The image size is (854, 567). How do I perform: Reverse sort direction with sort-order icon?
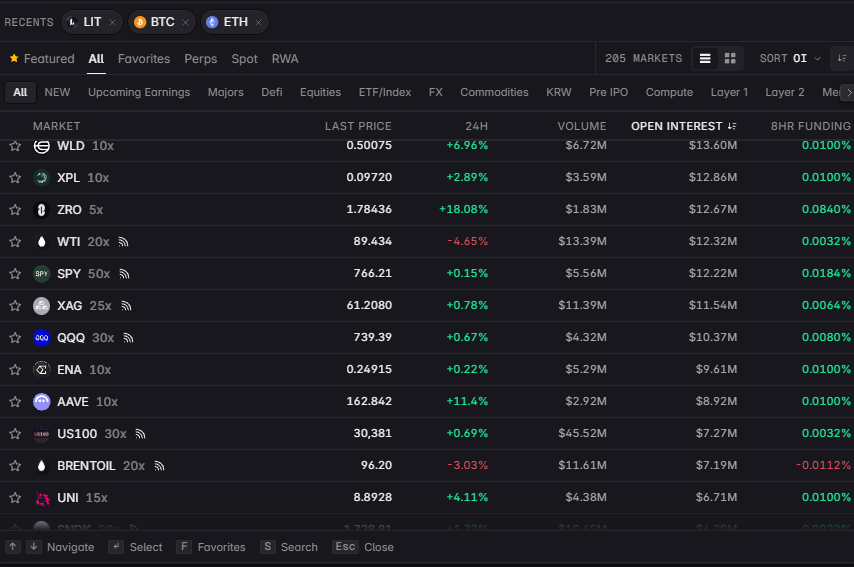(842, 58)
